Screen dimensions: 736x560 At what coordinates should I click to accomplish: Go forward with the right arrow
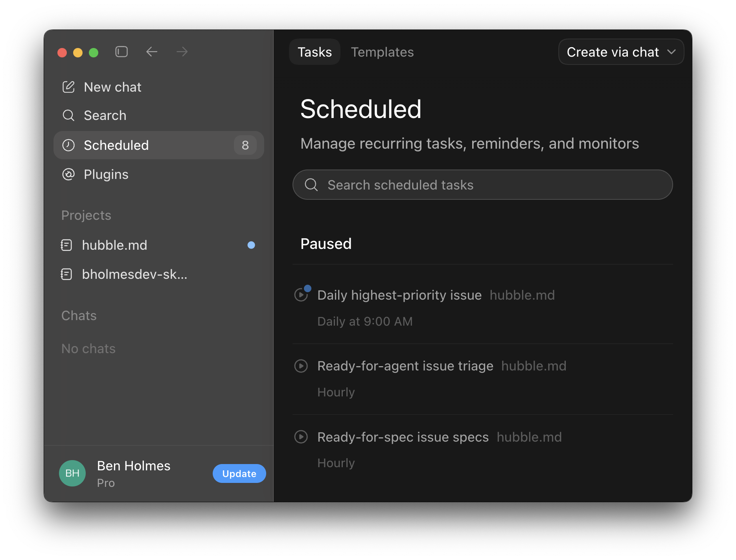182,52
